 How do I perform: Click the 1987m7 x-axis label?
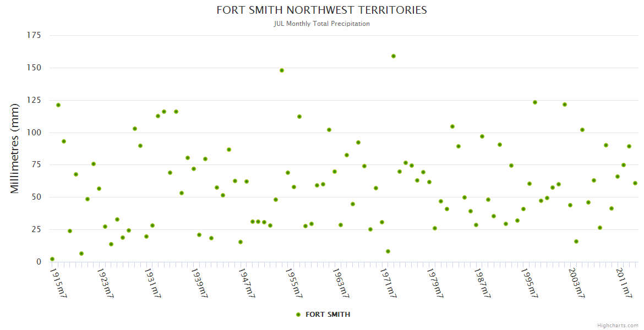(482, 283)
